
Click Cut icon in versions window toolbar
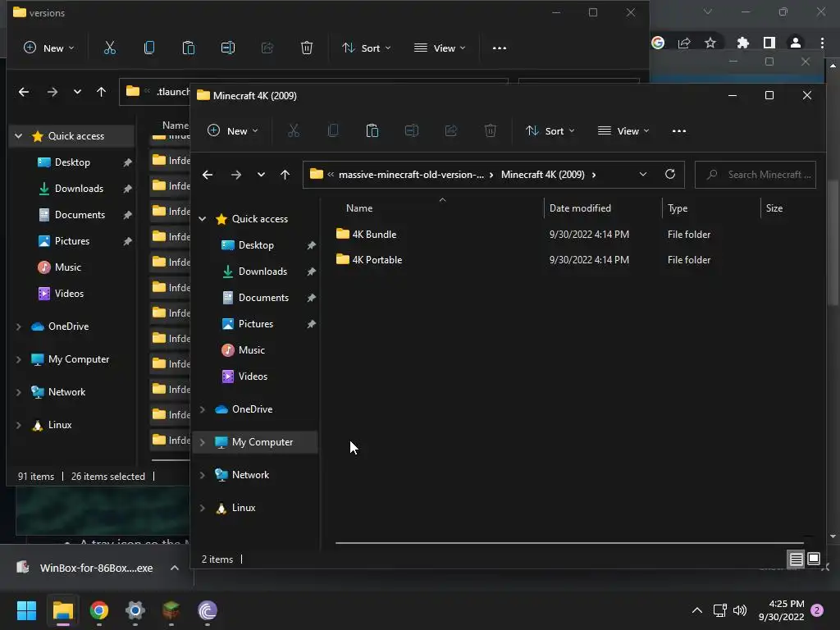pos(110,48)
